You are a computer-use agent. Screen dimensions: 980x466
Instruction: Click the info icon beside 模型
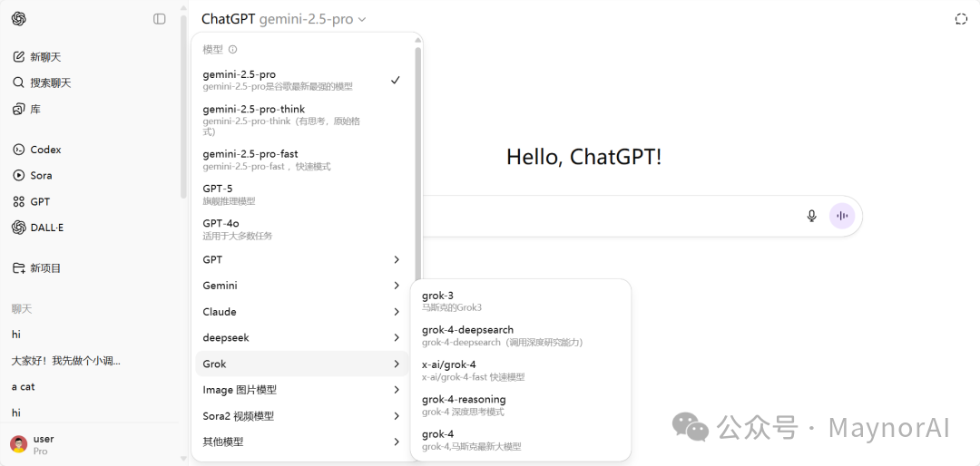click(x=232, y=49)
